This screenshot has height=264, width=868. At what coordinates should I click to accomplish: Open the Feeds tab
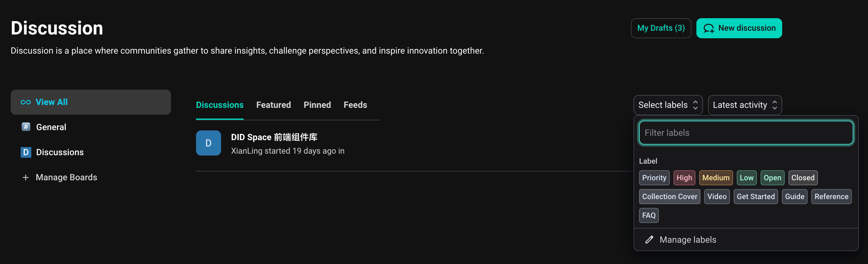355,105
